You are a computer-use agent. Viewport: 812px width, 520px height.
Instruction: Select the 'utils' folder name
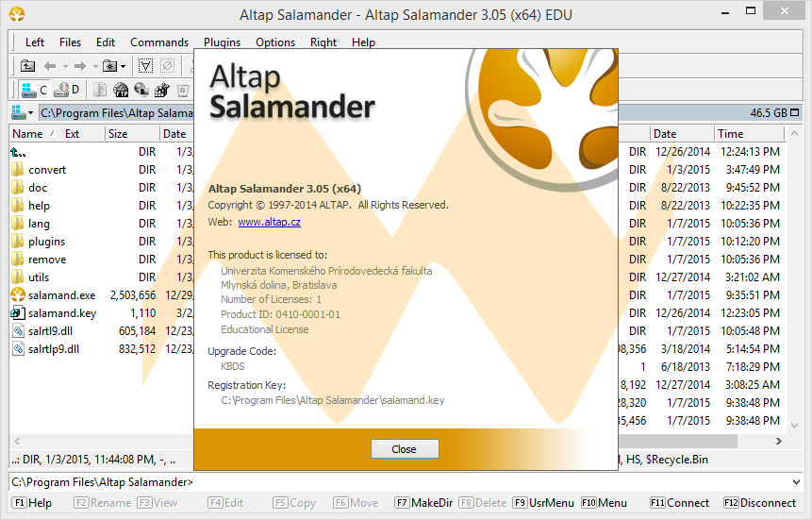coord(39,277)
